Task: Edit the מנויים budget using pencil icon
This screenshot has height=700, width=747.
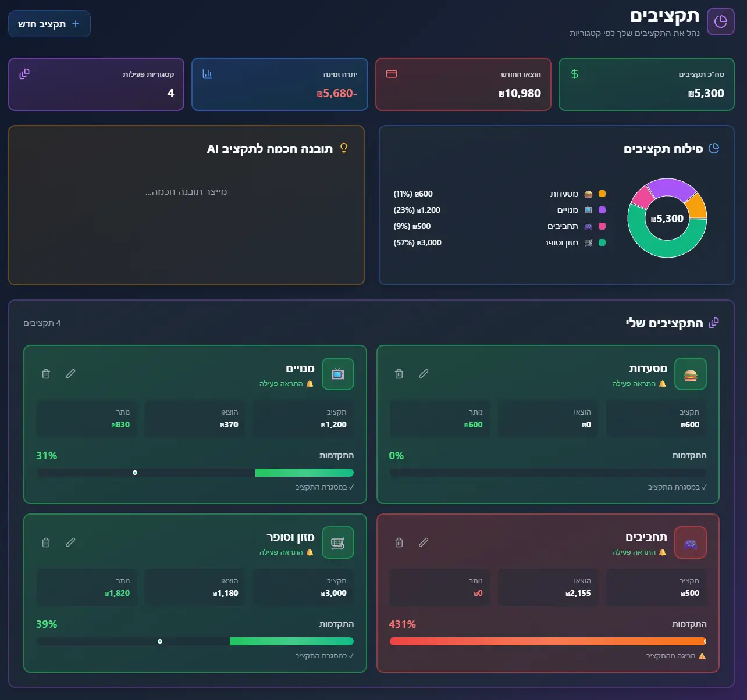Action: tap(70, 374)
